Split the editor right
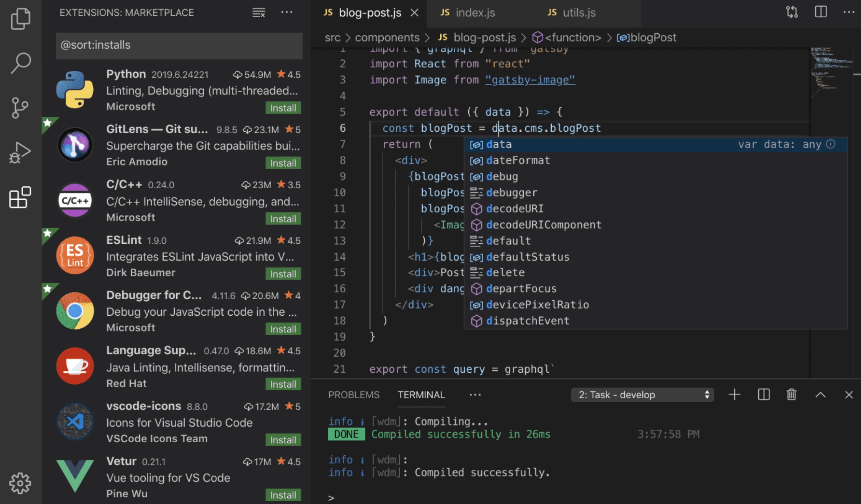Screen dimensions: 861x504 [x=820, y=12]
